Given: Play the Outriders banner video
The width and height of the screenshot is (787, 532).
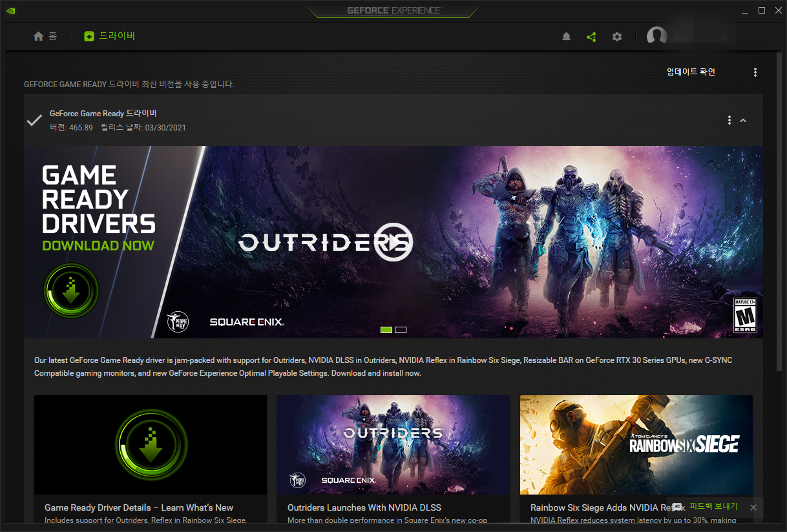Looking at the screenshot, I should [393, 242].
